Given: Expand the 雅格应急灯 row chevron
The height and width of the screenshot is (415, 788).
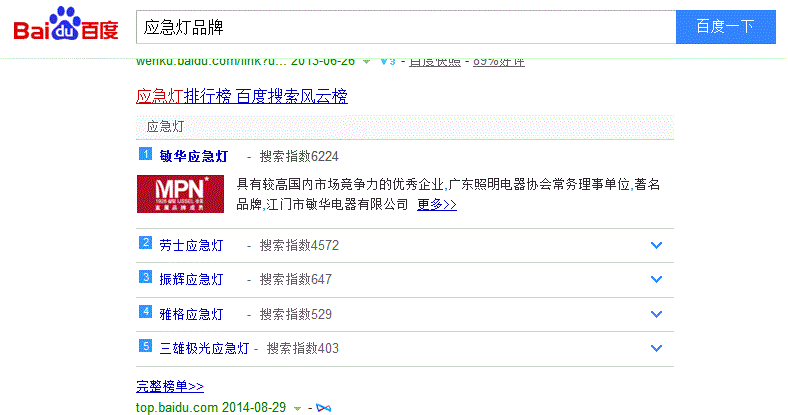Looking at the screenshot, I should click(656, 315).
